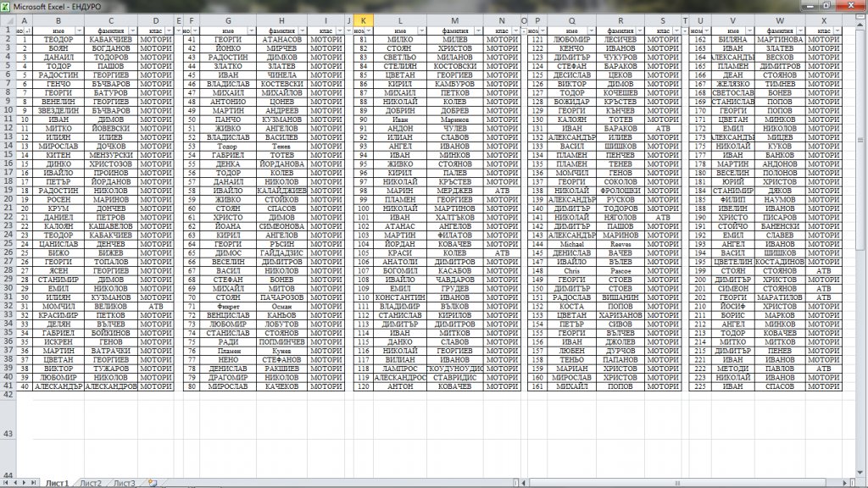Open the фамилия filter dropdown in column W
Image resolution: width=868 pixels, height=488 pixels.
click(x=799, y=30)
